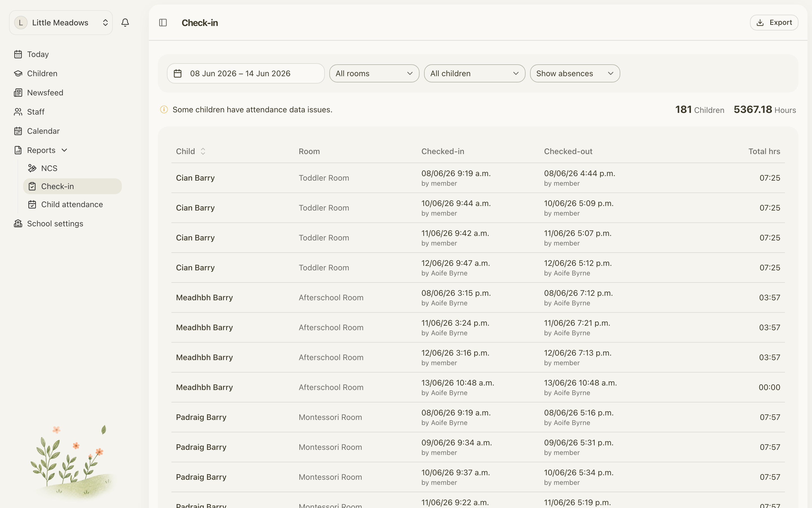Image resolution: width=812 pixels, height=508 pixels.
Task: Open School settings
Action: click(55, 224)
